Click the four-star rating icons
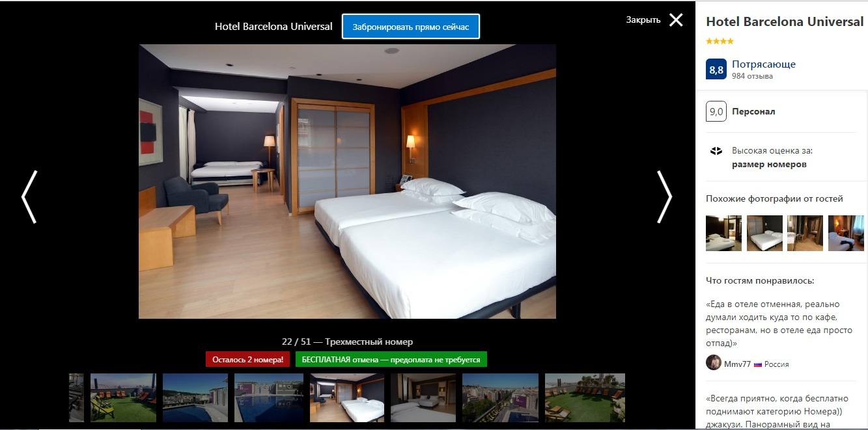The height and width of the screenshot is (430, 868). (x=720, y=41)
